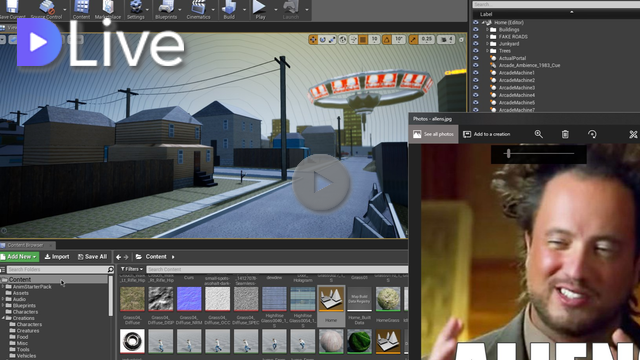Open the Build options dropdown arrow
Image resolution: width=640 pixels, height=360 pixels.
coord(244,9)
